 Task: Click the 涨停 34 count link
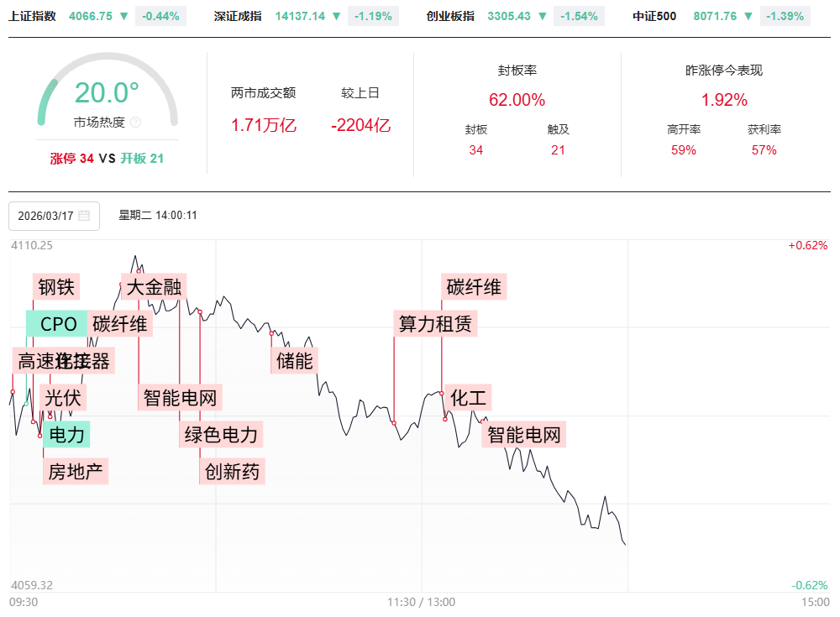coord(71,158)
